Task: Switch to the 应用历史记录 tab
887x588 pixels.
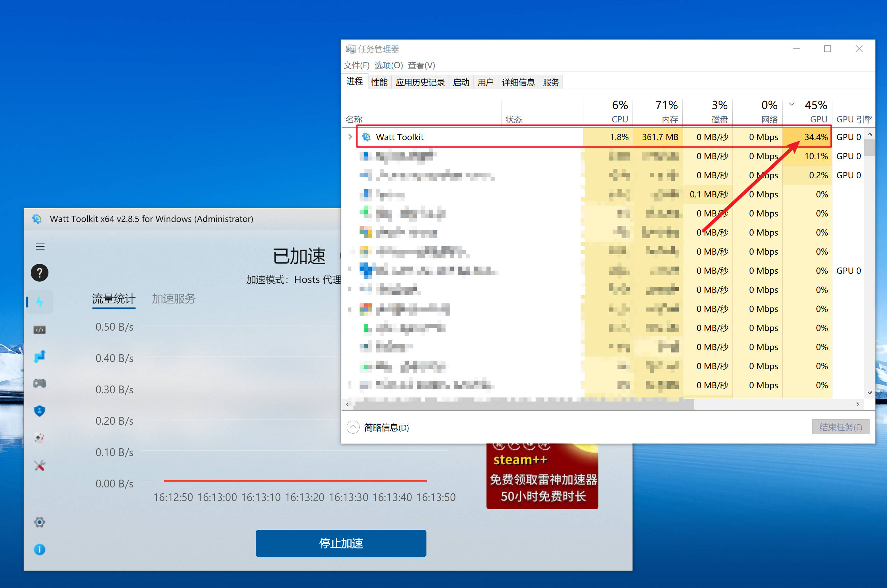Action: pyautogui.click(x=420, y=82)
